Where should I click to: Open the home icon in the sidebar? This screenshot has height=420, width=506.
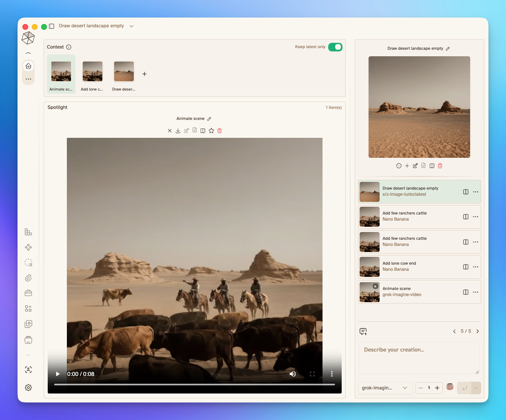pos(28,66)
